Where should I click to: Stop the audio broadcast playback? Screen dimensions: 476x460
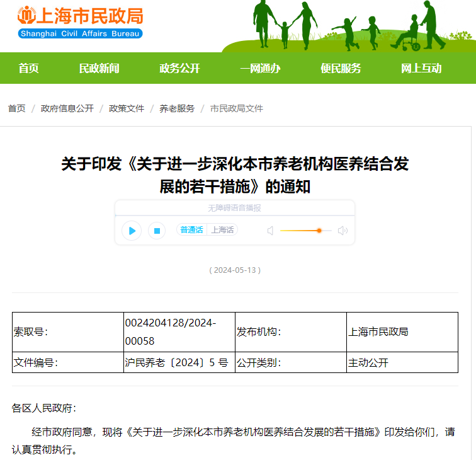pos(157,231)
